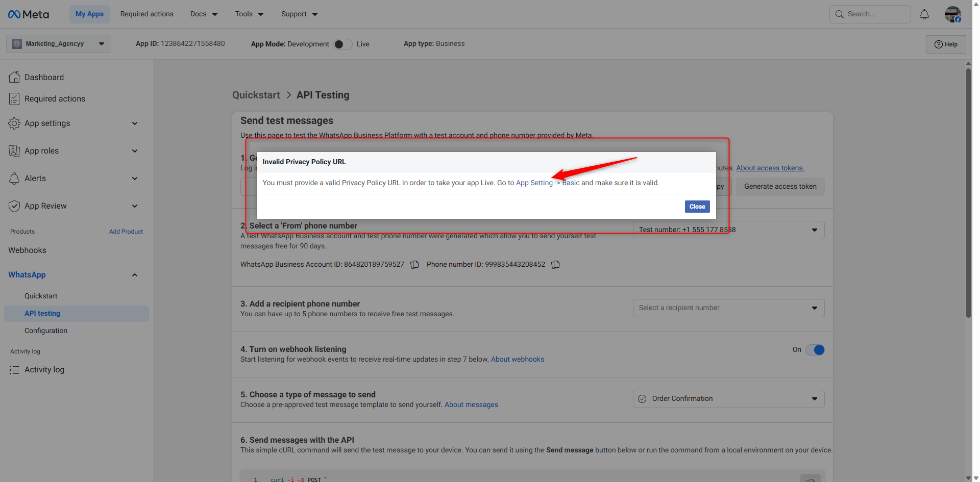Collapse the WhatsApp section chevron

click(x=135, y=275)
